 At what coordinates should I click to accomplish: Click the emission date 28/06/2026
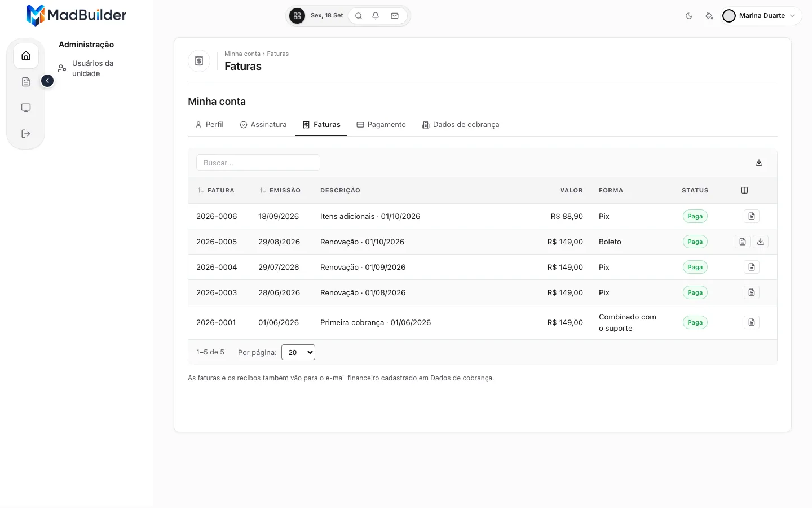click(279, 292)
